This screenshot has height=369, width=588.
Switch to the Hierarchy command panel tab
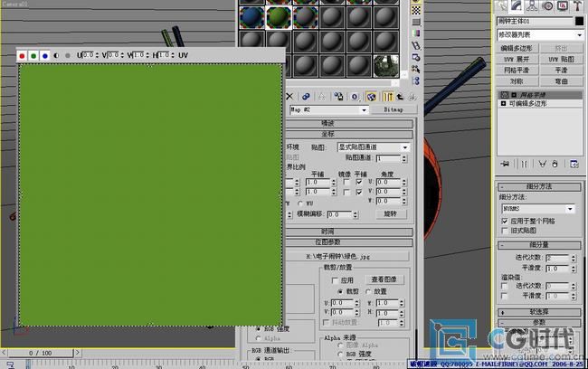coord(532,6)
